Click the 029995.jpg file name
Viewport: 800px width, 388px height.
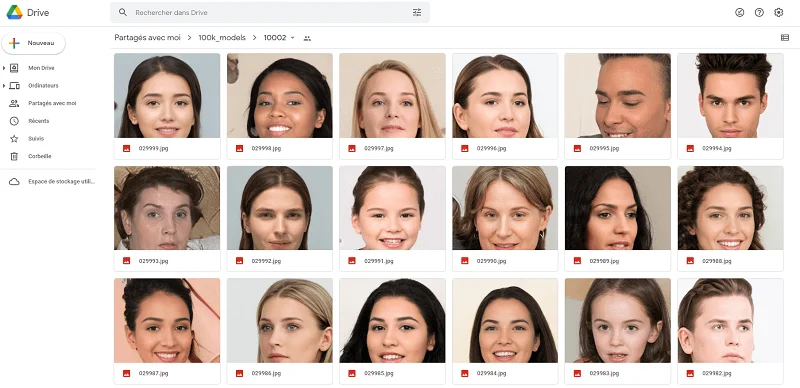point(604,148)
